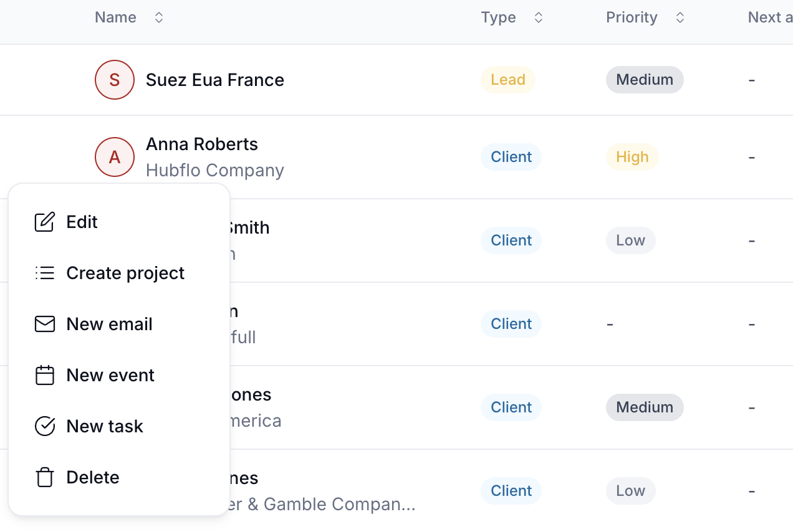Click Suez Eua France avatar circle
The height and width of the screenshot is (532, 793).
pos(115,80)
